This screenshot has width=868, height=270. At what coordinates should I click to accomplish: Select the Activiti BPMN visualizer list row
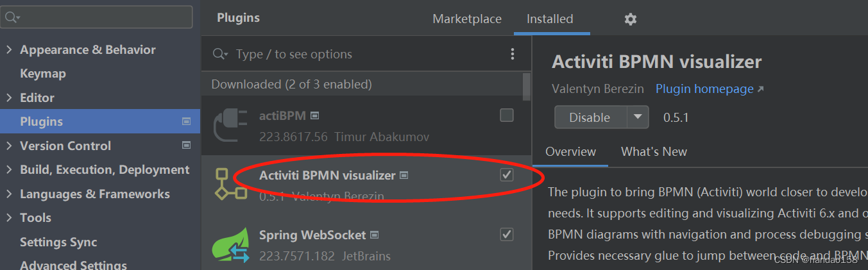366,185
